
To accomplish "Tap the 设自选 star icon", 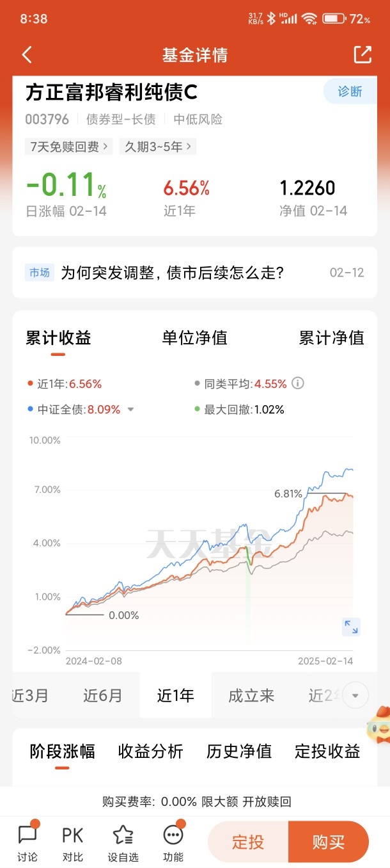I will coord(123,842).
